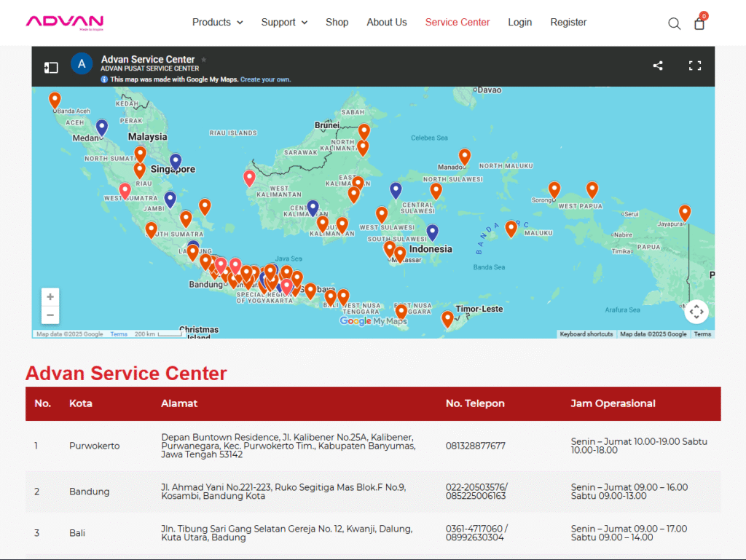Select the blue pin above the Indonesia label
This screenshot has height=560, width=746.
tap(432, 233)
